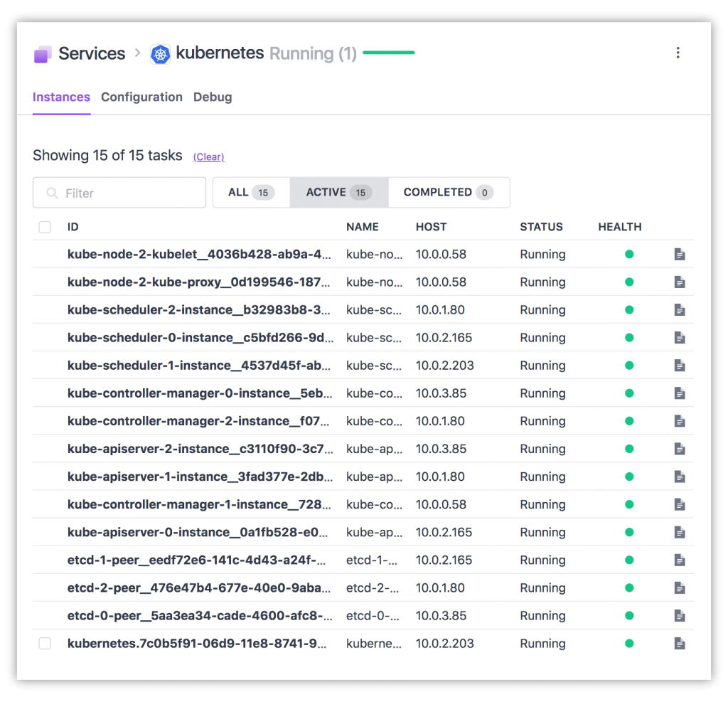The image size is (728, 702).
Task: Open task kube-apiserver-1-instance__3fad377e ID
Action: (200, 477)
